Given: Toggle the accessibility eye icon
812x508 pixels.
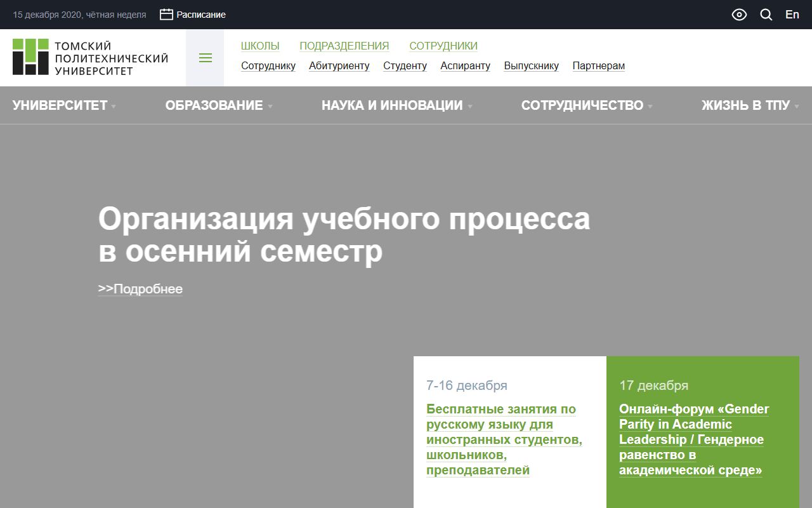Looking at the screenshot, I should point(739,15).
